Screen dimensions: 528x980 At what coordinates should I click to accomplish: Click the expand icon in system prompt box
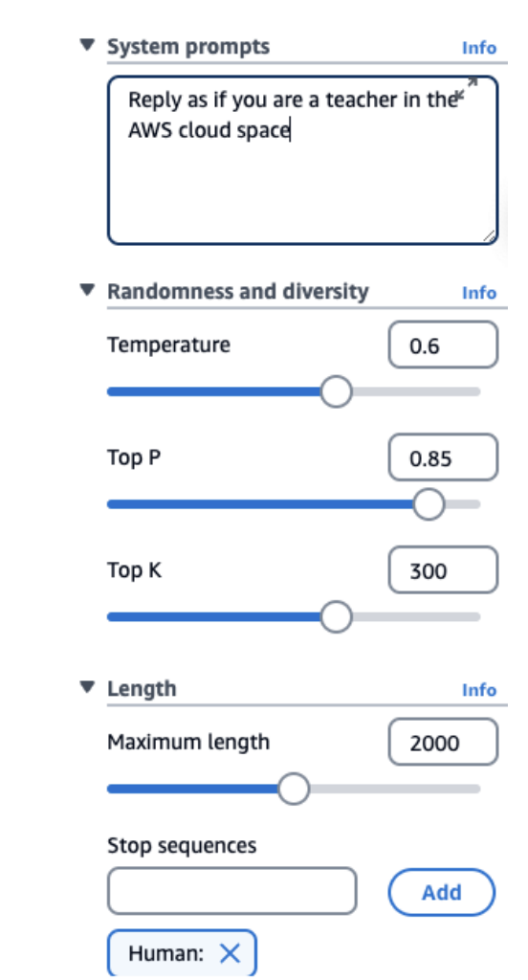466,89
